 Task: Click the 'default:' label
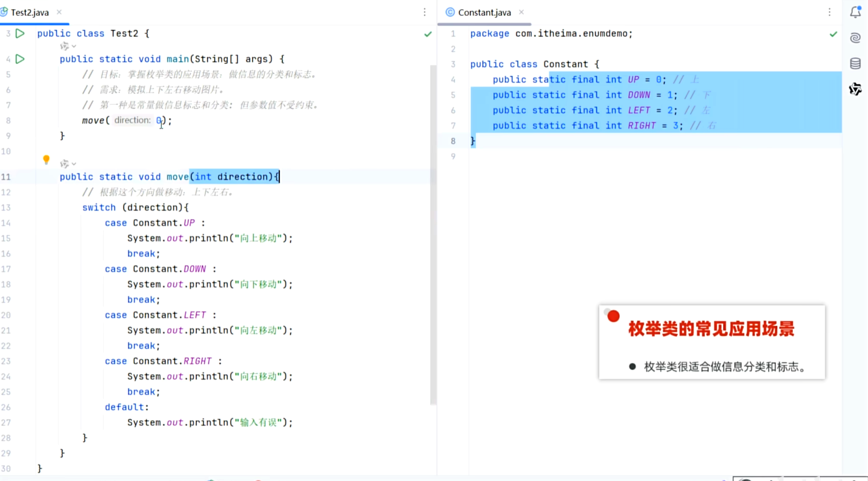pyautogui.click(x=127, y=407)
